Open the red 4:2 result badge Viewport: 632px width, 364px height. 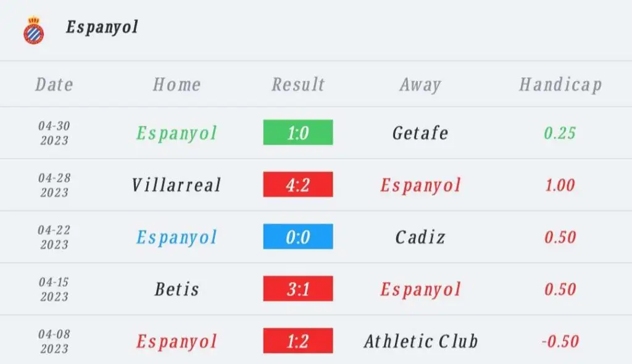[298, 184]
